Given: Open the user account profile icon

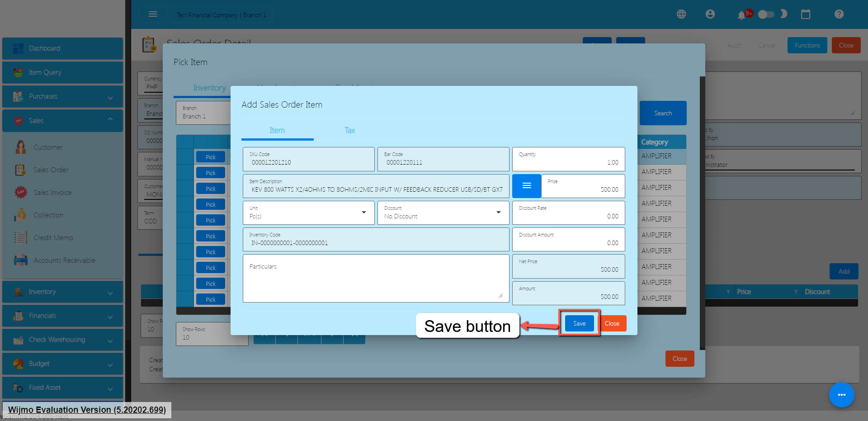Looking at the screenshot, I should click(x=710, y=14).
